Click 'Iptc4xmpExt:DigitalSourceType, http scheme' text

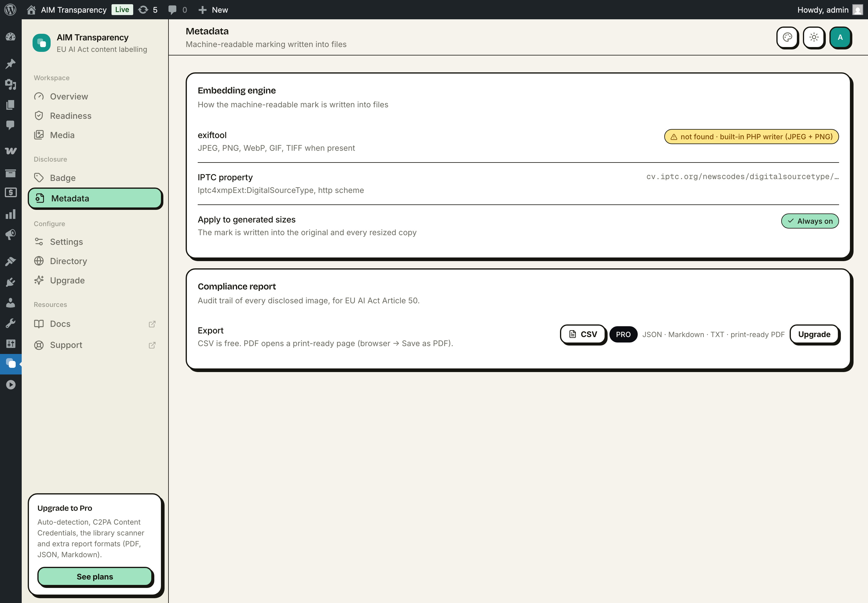point(281,190)
